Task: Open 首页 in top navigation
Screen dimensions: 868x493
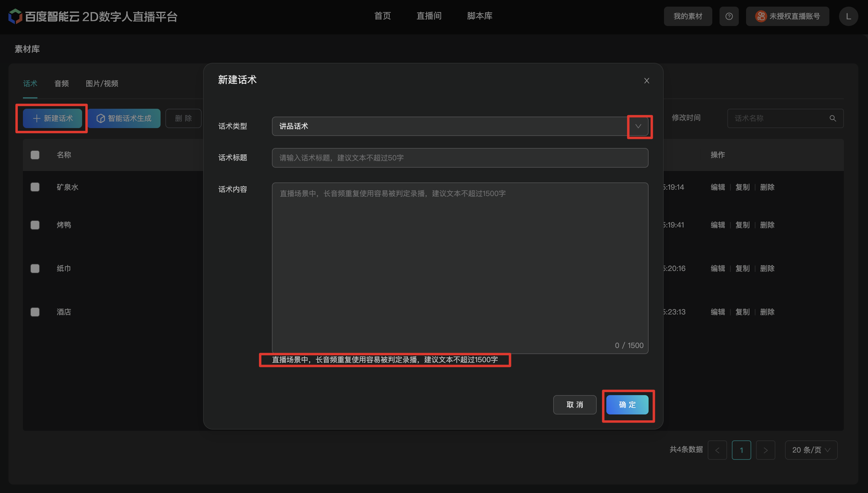Action: [382, 16]
